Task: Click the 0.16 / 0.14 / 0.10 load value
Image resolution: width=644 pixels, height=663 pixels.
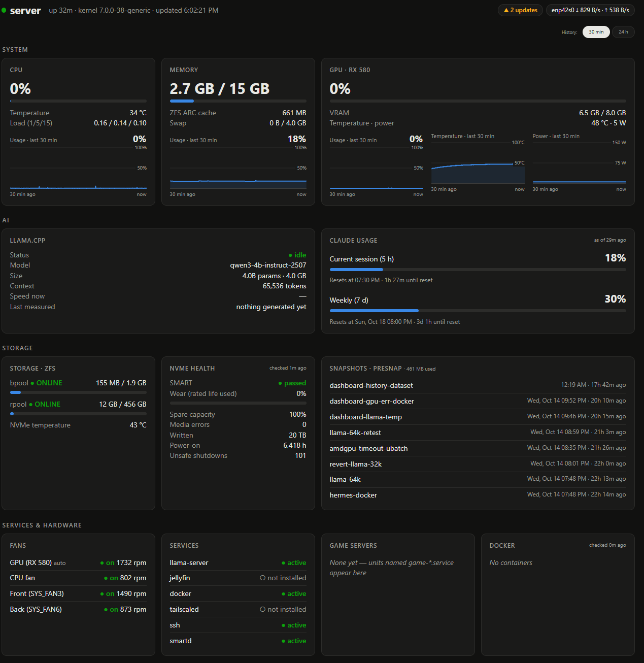Action: 120,123
